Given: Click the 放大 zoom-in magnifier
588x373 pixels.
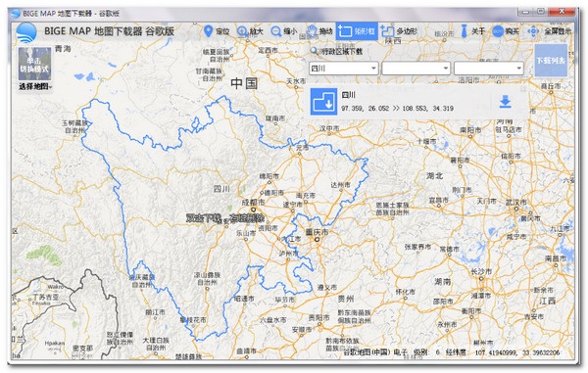Looking at the screenshot, I should pos(250,31).
